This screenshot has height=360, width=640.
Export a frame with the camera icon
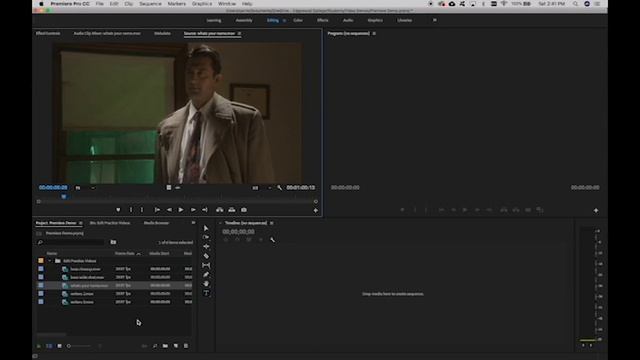coord(244,210)
